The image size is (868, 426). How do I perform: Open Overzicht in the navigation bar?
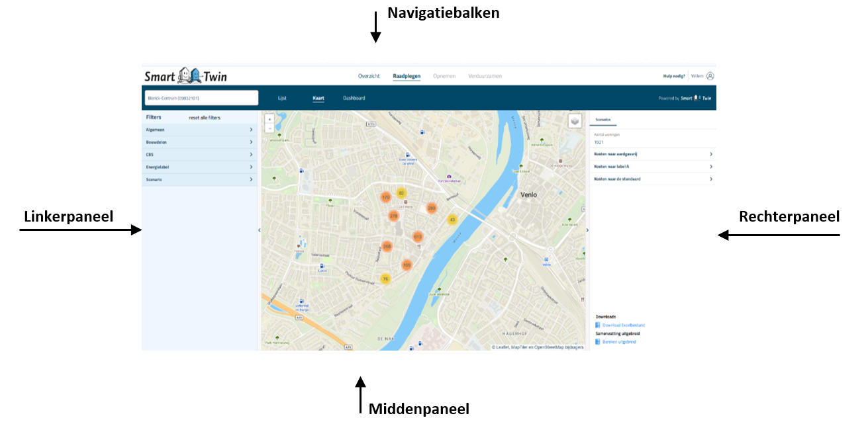tap(368, 75)
